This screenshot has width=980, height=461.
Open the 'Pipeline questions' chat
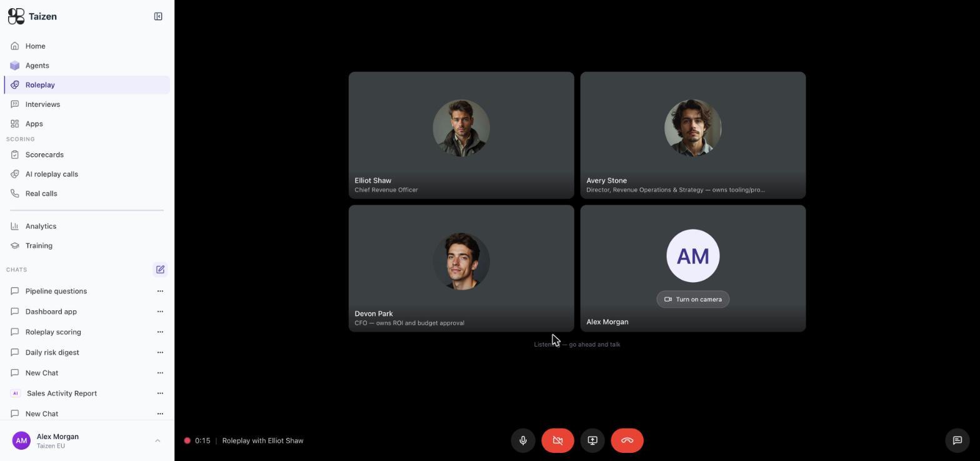[56, 291]
